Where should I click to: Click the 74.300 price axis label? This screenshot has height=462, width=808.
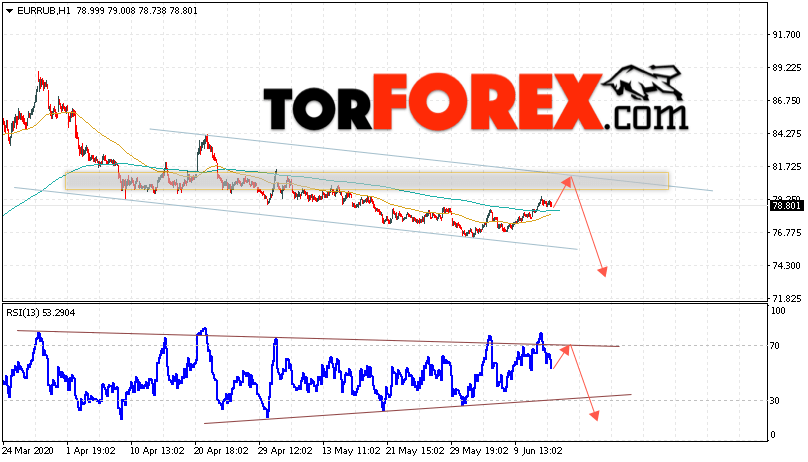[786, 266]
